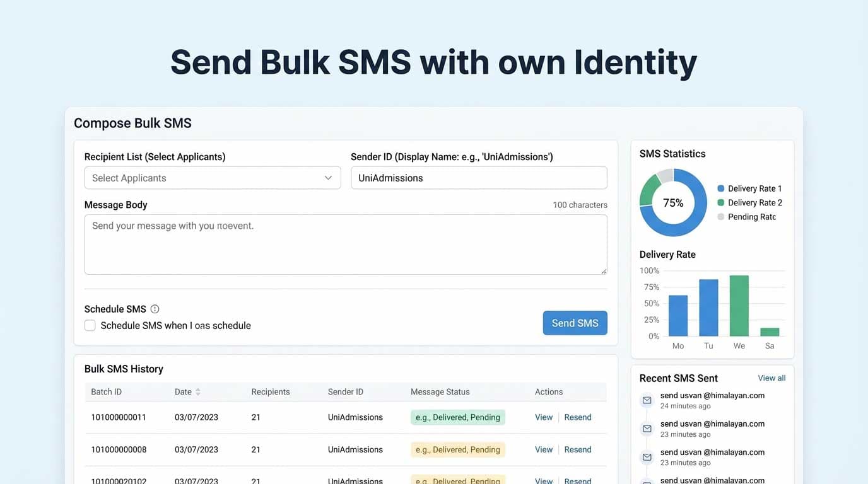This screenshot has width=868, height=484.
Task: Open the Select Applicants dropdown
Action: pyautogui.click(x=213, y=178)
